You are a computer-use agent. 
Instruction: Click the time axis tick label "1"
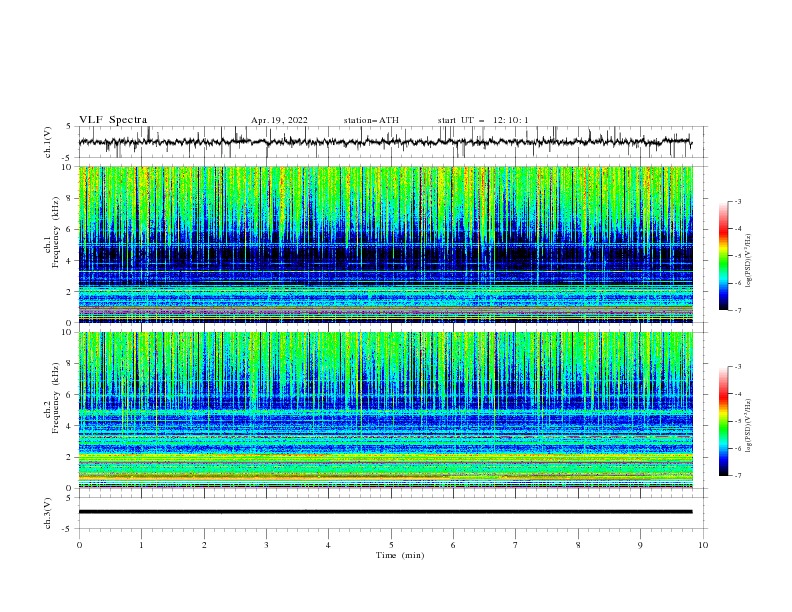[141, 545]
